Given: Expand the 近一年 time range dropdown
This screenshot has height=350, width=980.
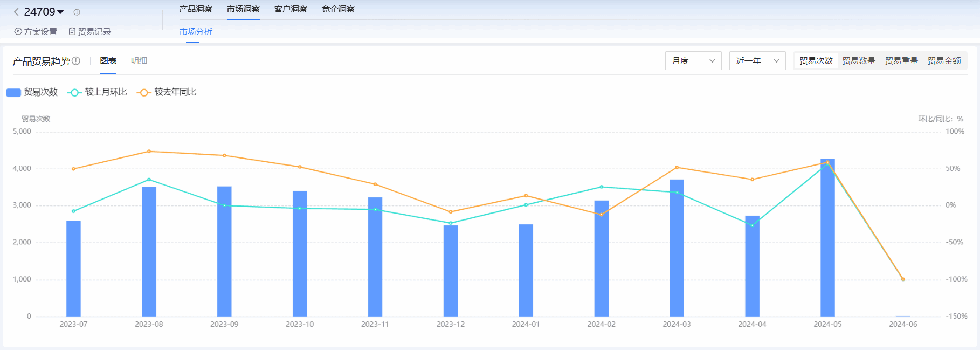Looking at the screenshot, I should (757, 61).
